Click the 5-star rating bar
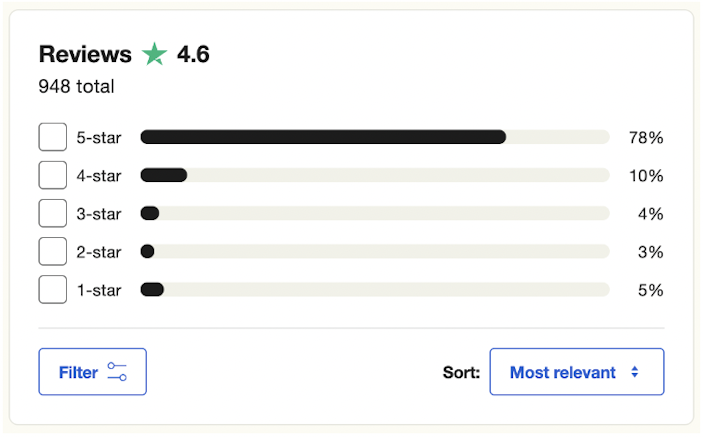 [375, 137]
